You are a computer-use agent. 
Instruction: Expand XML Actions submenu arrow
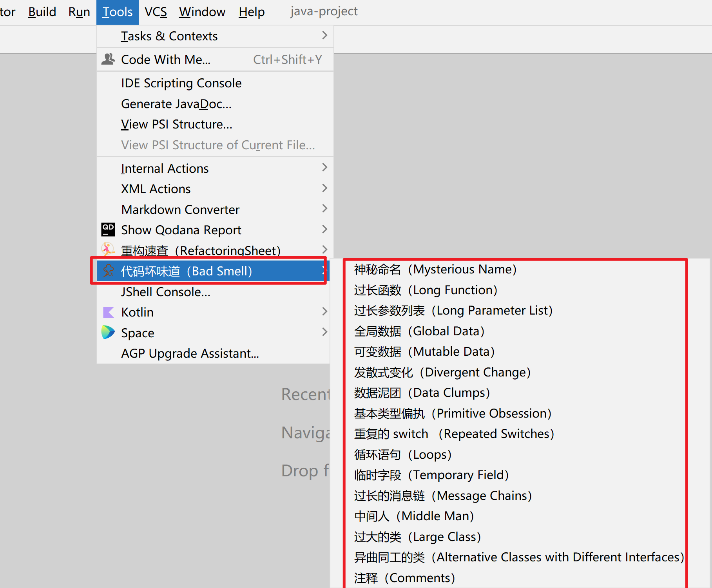[x=324, y=188]
